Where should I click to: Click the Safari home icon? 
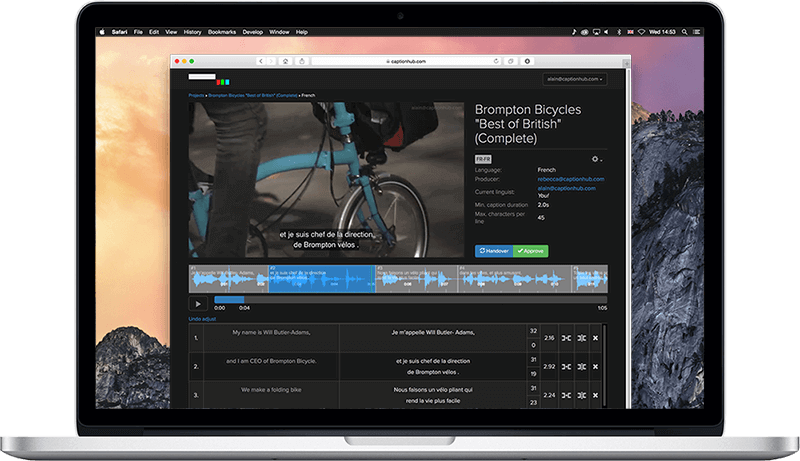coord(286,61)
